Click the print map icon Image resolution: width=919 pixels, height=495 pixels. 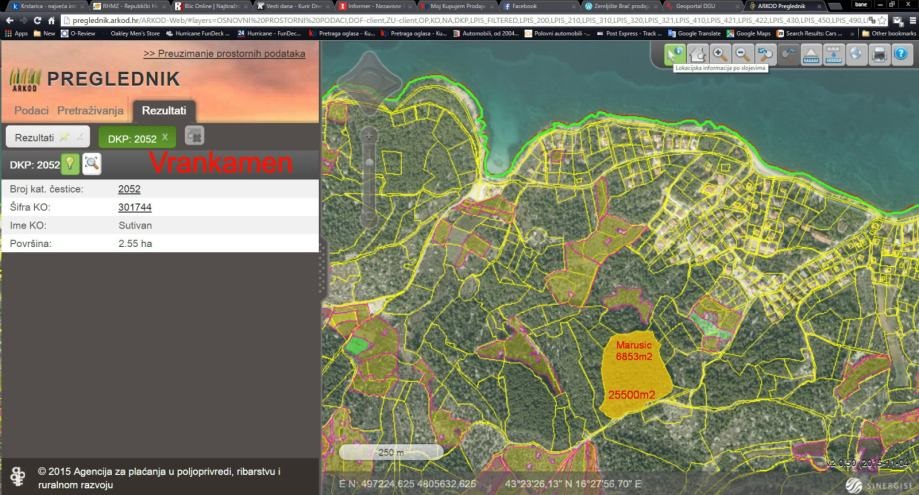879,54
